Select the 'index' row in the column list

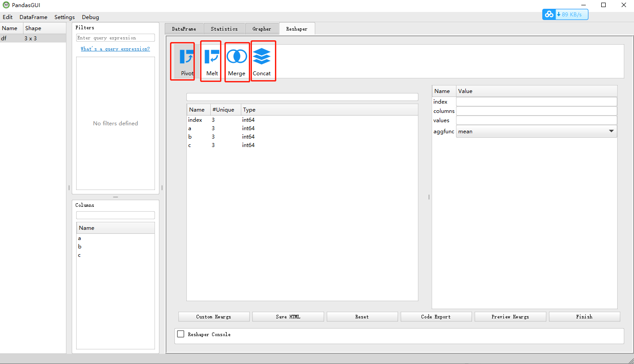(195, 120)
